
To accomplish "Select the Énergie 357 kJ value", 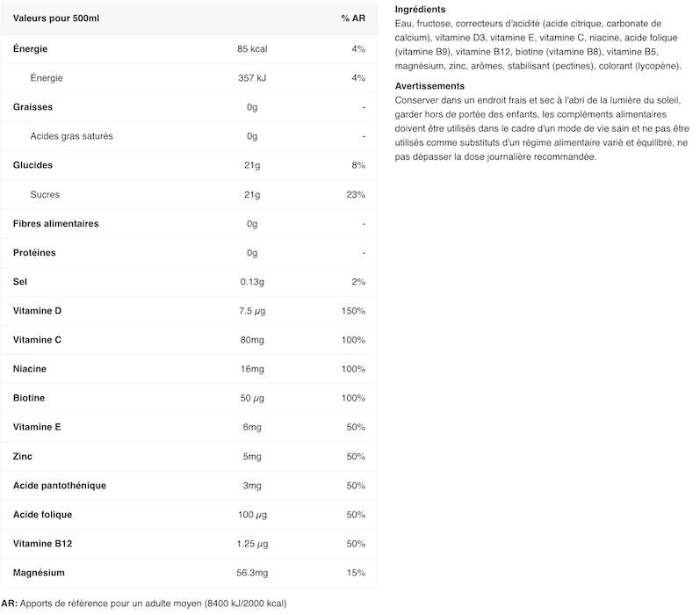I will 252,78.
